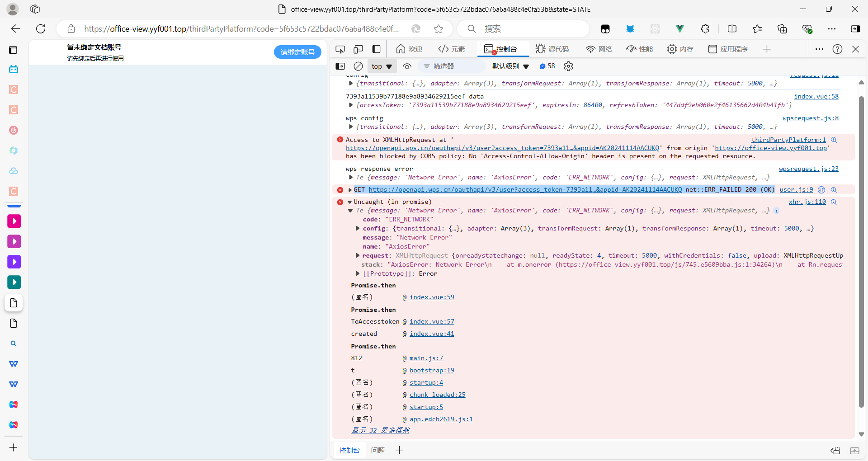Refresh the page

click(x=41, y=29)
